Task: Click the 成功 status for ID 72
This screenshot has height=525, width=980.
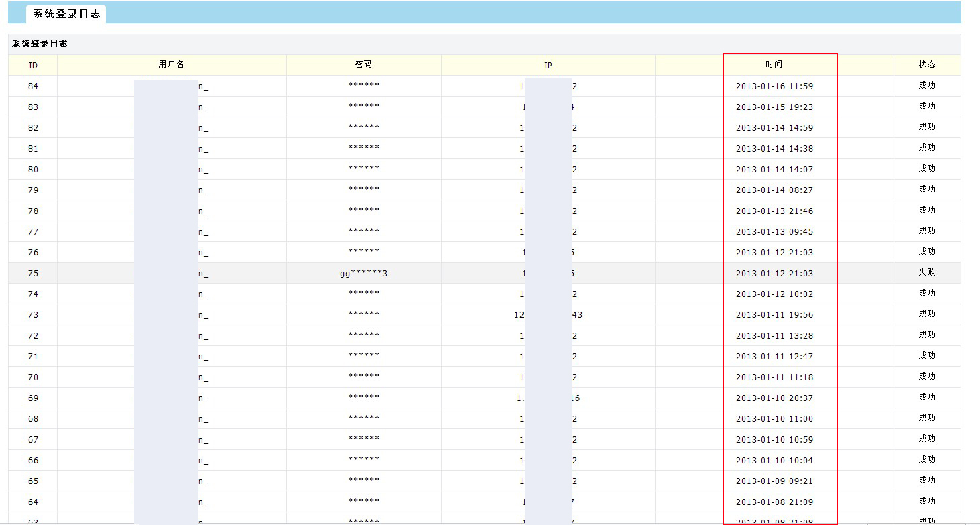Action: pyautogui.click(x=926, y=335)
